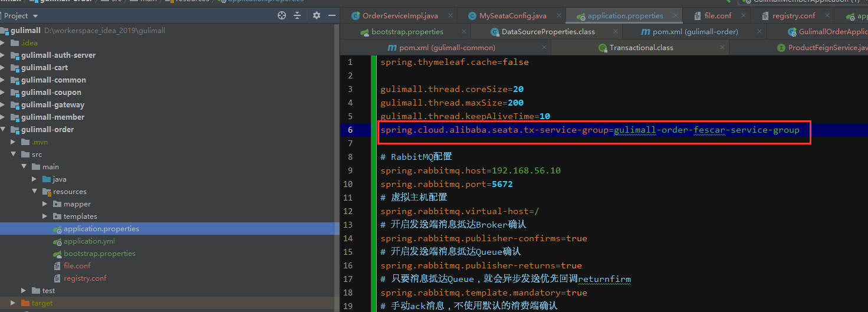Close the OrderServiceImpl.java tab
868x312 pixels.
click(x=450, y=17)
